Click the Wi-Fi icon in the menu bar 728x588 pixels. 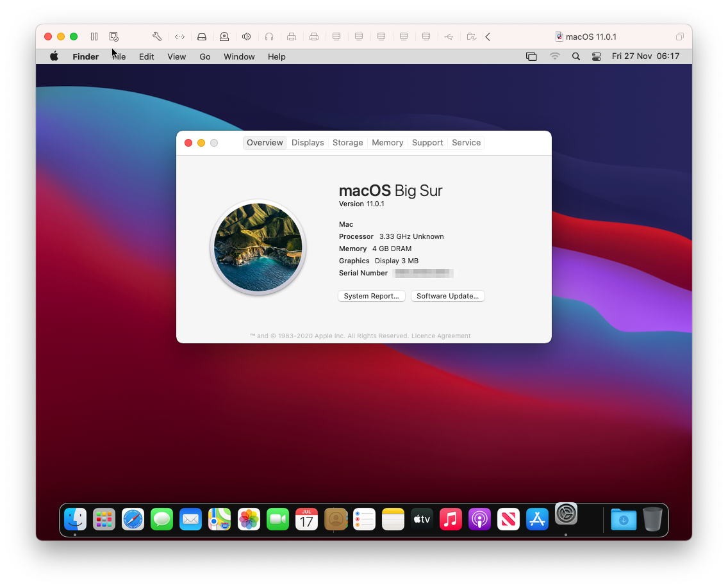[x=554, y=56]
